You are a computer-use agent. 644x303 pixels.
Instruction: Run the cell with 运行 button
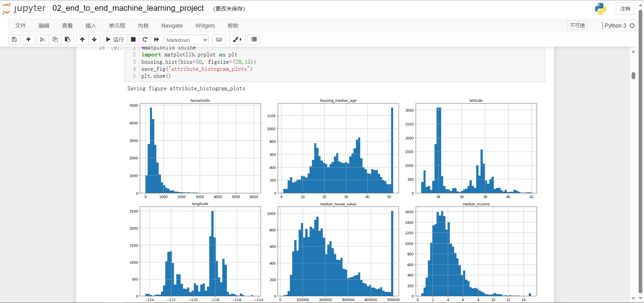(115, 40)
